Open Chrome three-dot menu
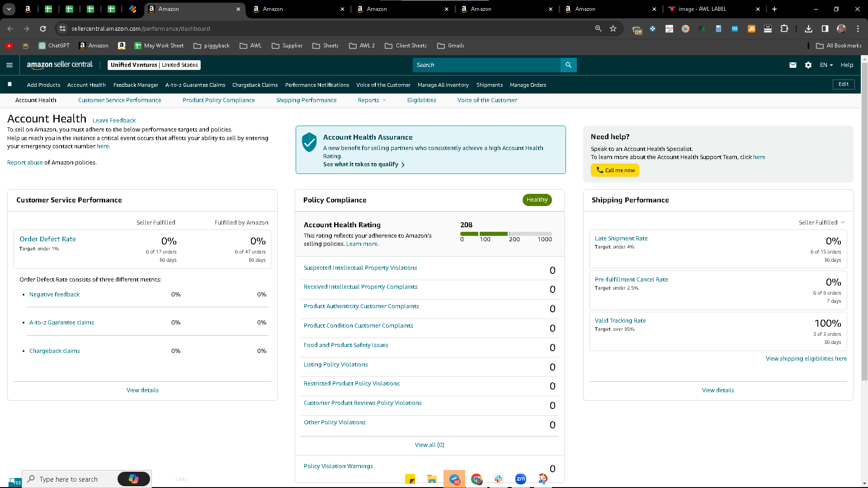 [x=858, y=28]
